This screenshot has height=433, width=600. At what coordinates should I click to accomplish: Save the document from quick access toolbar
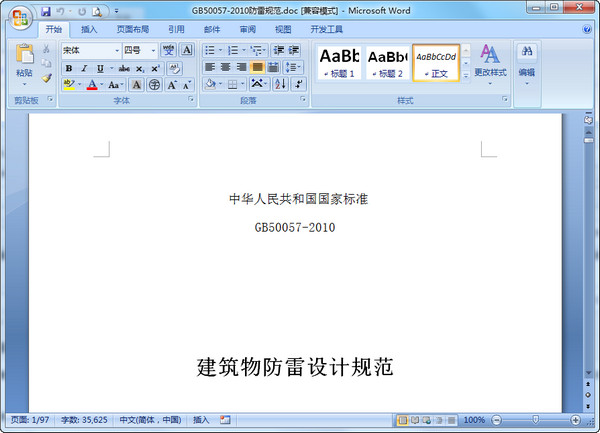pos(46,12)
